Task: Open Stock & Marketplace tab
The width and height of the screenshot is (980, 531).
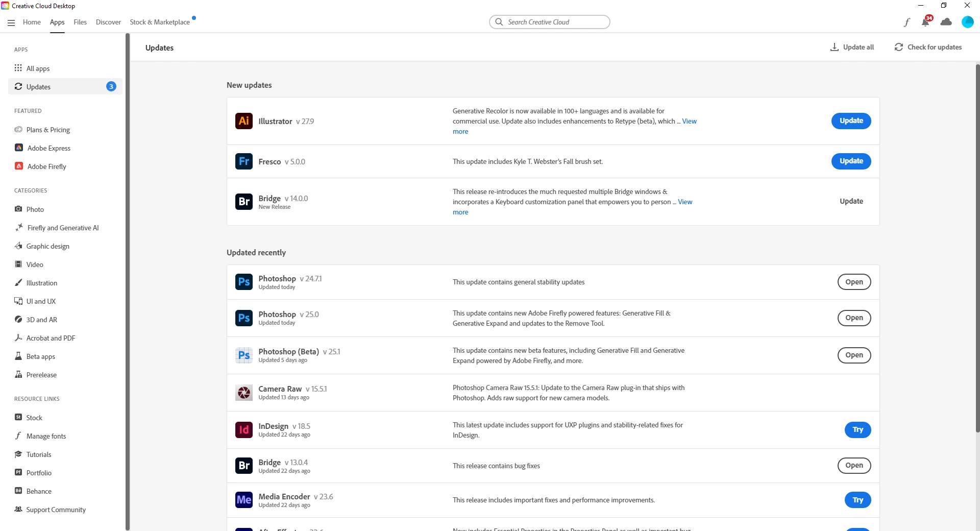Action: (160, 22)
